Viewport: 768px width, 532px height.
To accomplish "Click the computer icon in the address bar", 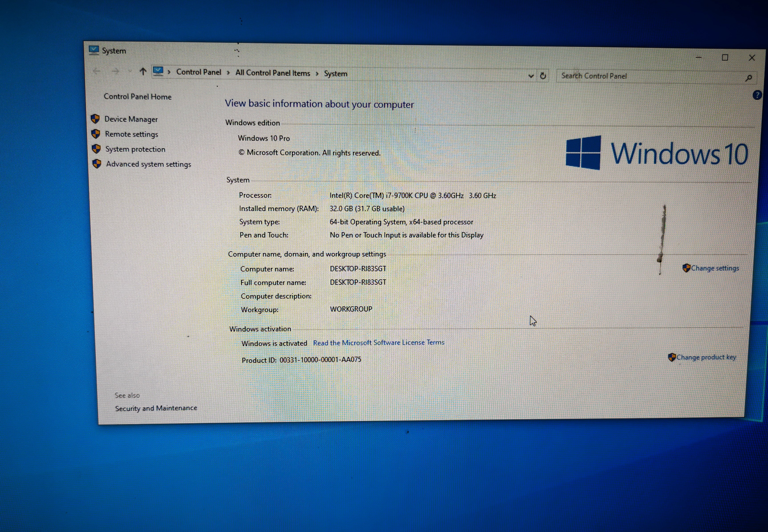I will (x=158, y=71).
